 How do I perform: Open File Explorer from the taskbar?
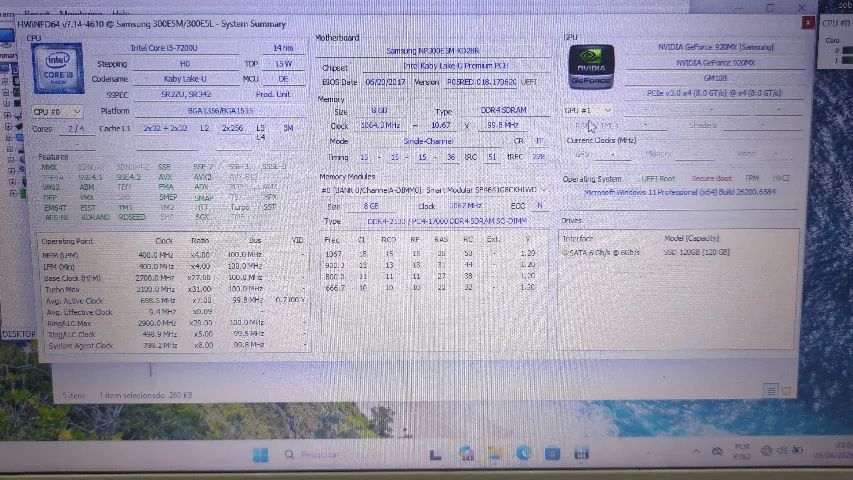(x=495, y=454)
